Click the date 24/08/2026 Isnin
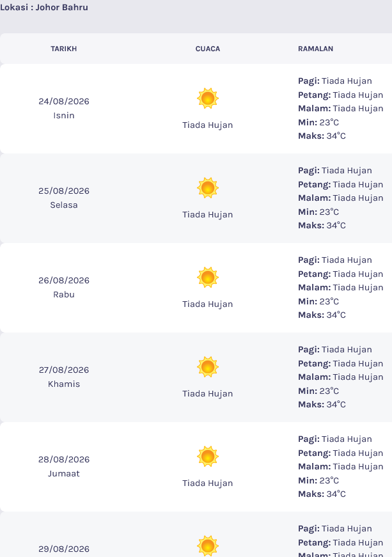This screenshot has height=557, width=392. [64, 108]
